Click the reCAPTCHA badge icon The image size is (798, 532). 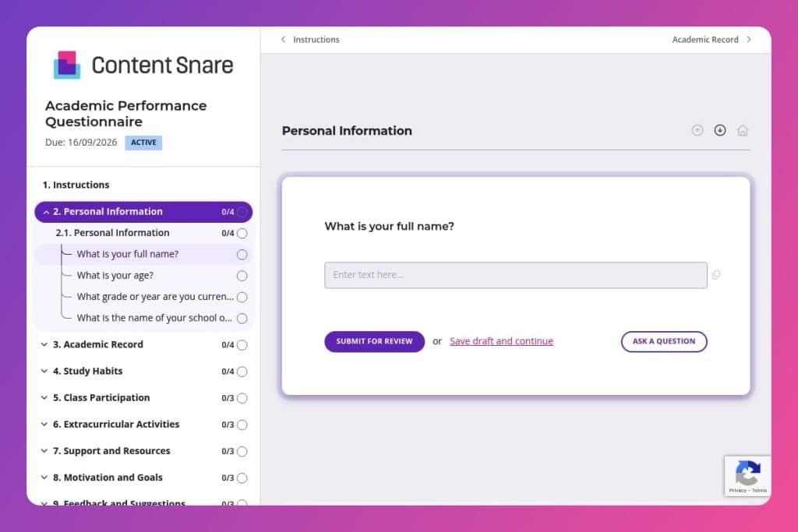click(747, 473)
